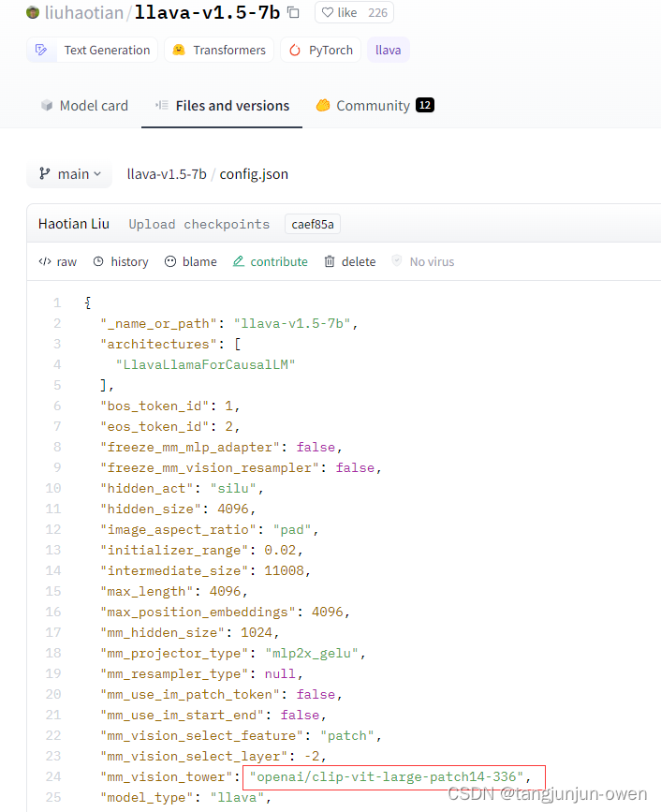Click the Files and versions list icon
The image size is (661, 812).
[x=162, y=105]
